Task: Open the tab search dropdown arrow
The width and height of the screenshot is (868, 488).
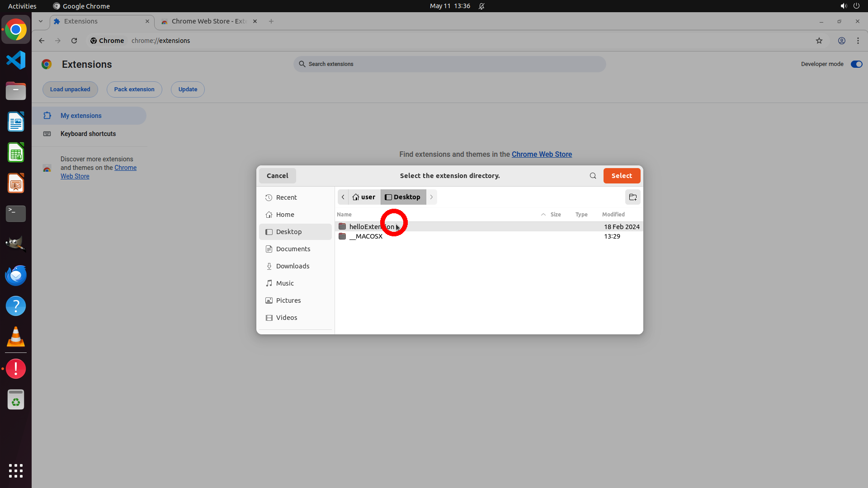Action: click(41, 21)
